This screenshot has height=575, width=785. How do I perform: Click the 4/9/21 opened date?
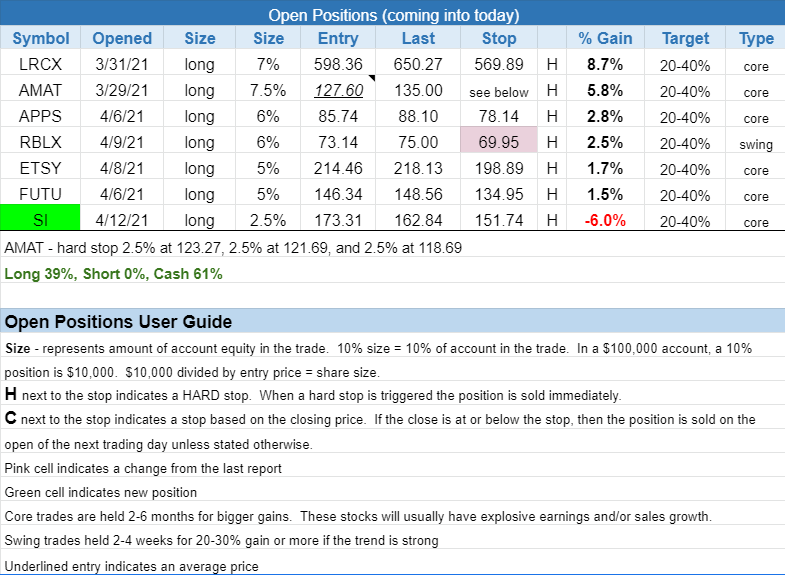(x=122, y=142)
